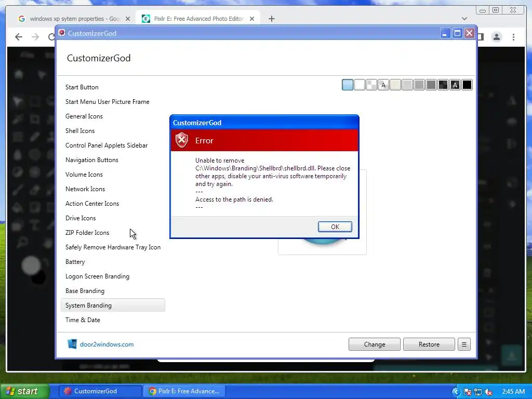Pick the solid black background swatch
This screenshot has width=532, height=399.
(467, 85)
